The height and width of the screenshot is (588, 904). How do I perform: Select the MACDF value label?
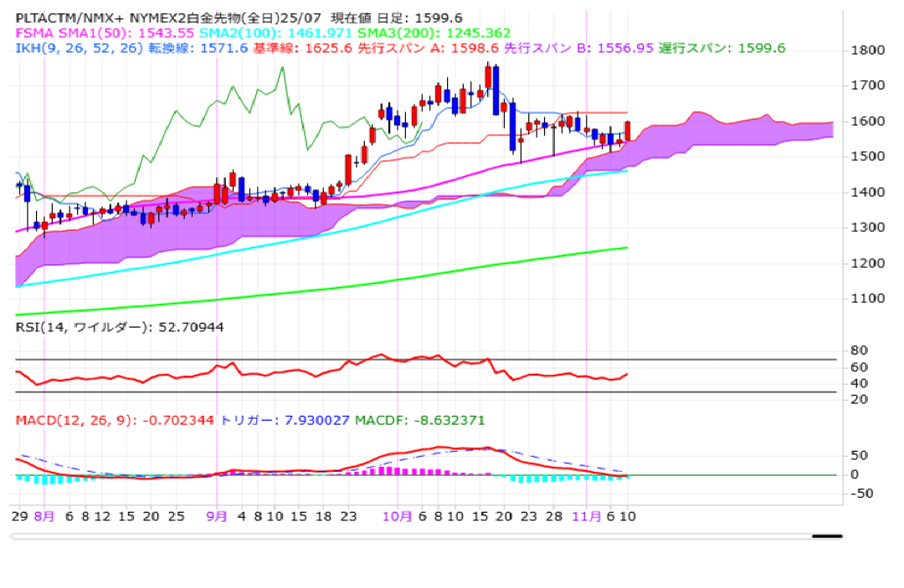pyautogui.click(x=419, y=420)
